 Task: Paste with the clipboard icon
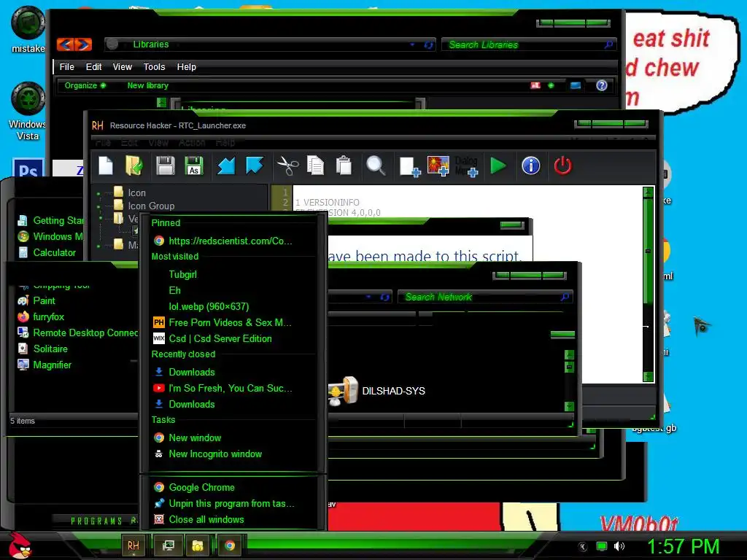(344, 166)
